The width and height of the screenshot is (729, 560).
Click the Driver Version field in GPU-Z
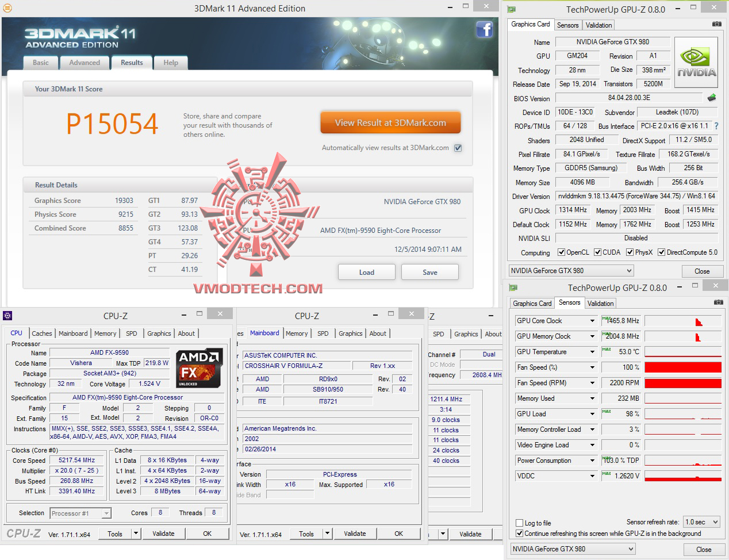pos(637,196)
